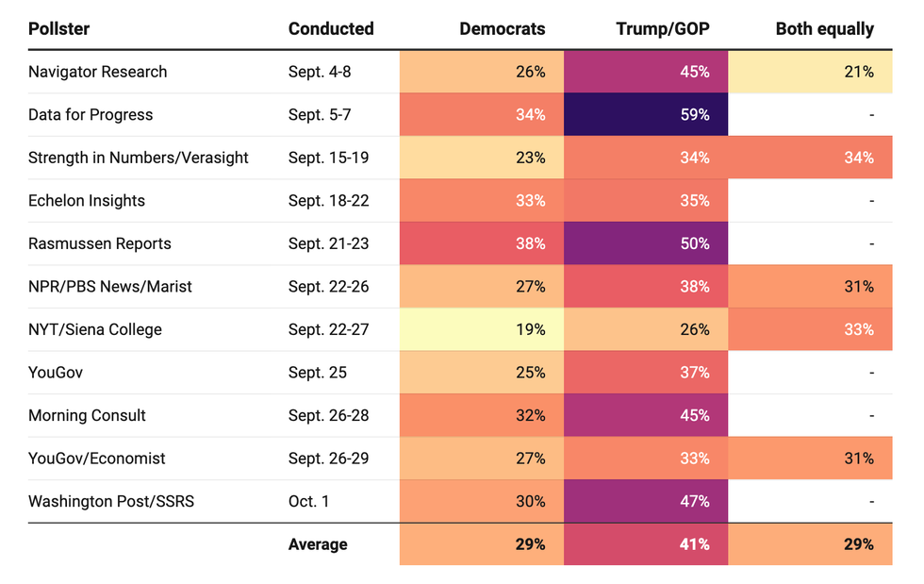Click the Average row label
The height and width of the screenshot is (584, 924).
(318, 544)
